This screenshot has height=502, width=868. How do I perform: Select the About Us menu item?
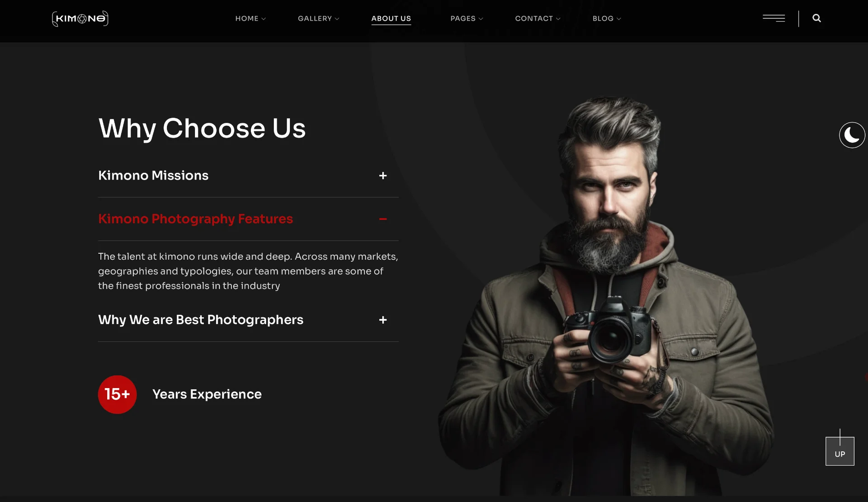(x=391, y=19)
